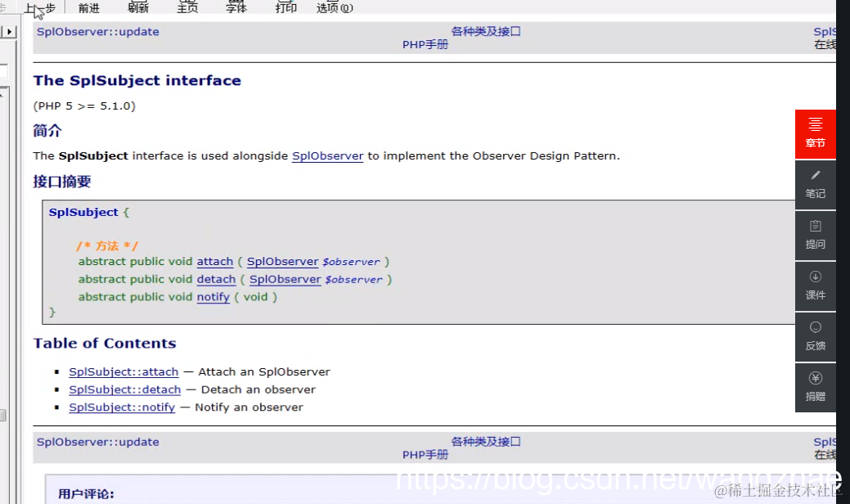850x504 pixels.
Task: Open SplSubject::attach in Table of Contents
Action: 124,371
